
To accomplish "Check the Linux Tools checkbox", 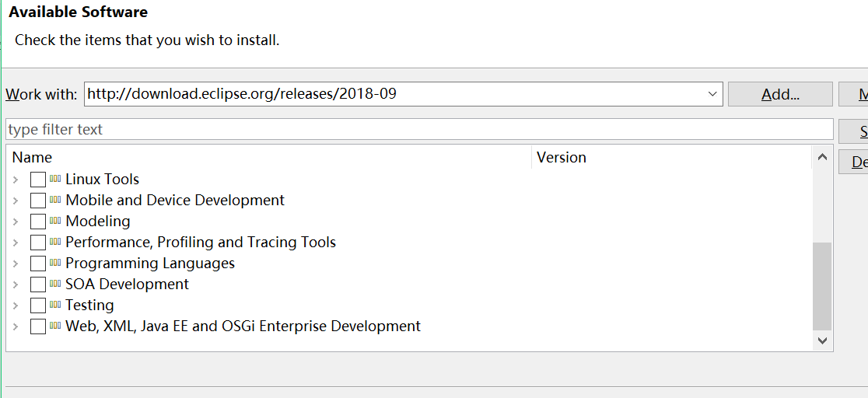I will pos(37,180).
